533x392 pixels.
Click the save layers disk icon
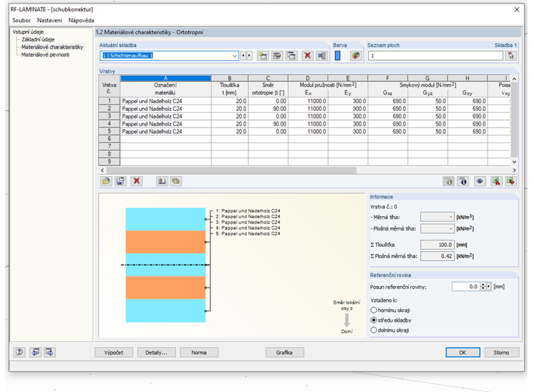121,181
